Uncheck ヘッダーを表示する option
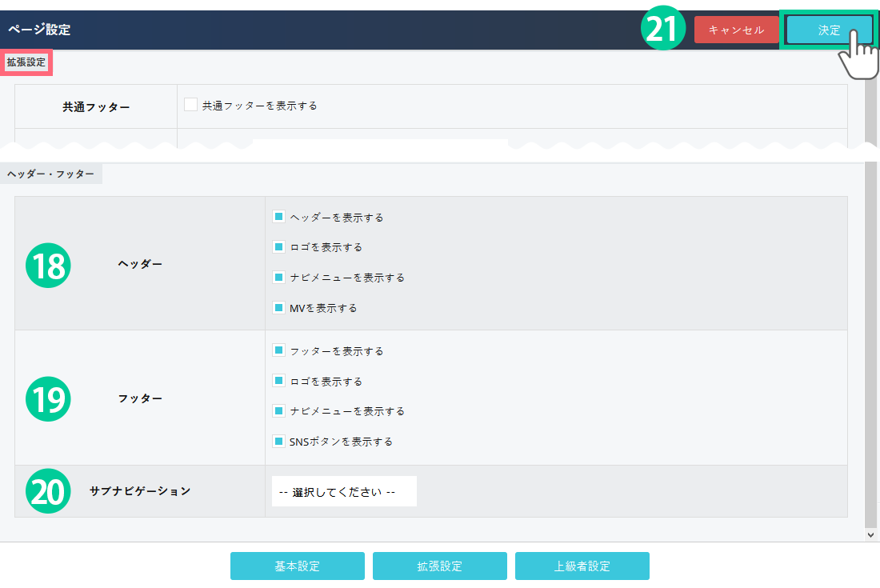 click(278, 217)
